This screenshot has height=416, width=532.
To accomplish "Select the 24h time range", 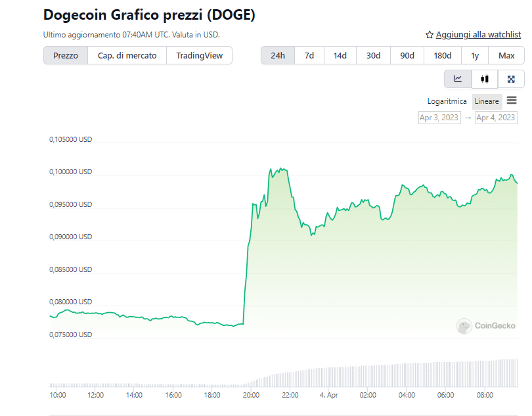I will pyautogui.click(x=278, y=55).
